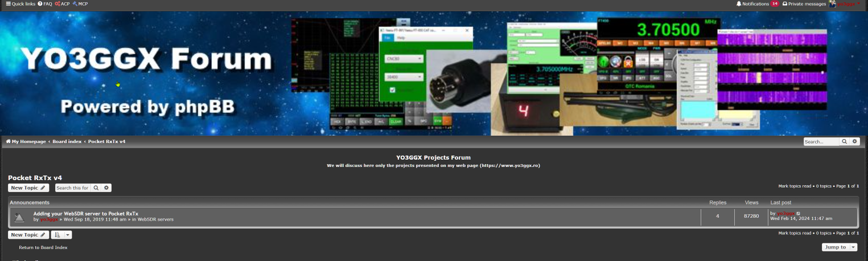Screen dimensions: 868x261
Task: Open the topic sort options dropdown
Action: (x=61, y=235)
